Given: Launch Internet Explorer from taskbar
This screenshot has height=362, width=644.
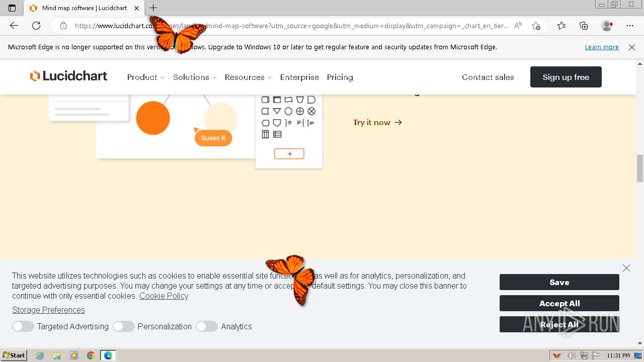Looking at the screenshot, I should tap(40, 355).
